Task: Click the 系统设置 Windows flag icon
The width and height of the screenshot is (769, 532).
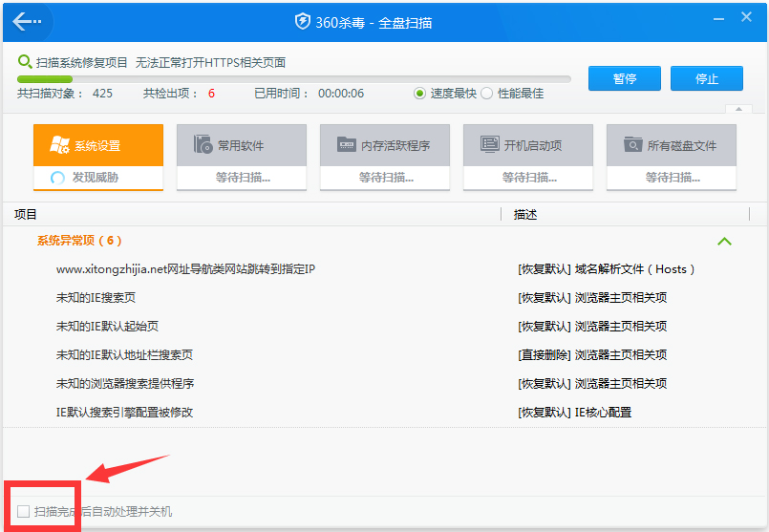Action: click(x=59, y=145)
